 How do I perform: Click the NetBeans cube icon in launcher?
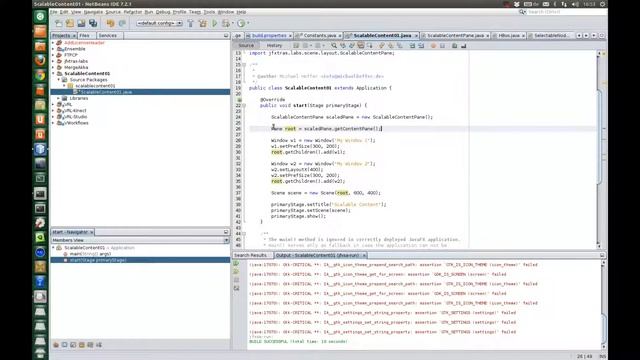(x=40, y=149)
